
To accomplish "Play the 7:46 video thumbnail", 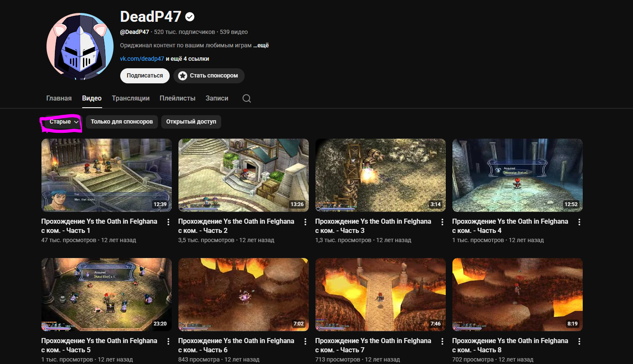I will (x=380, y=294).
